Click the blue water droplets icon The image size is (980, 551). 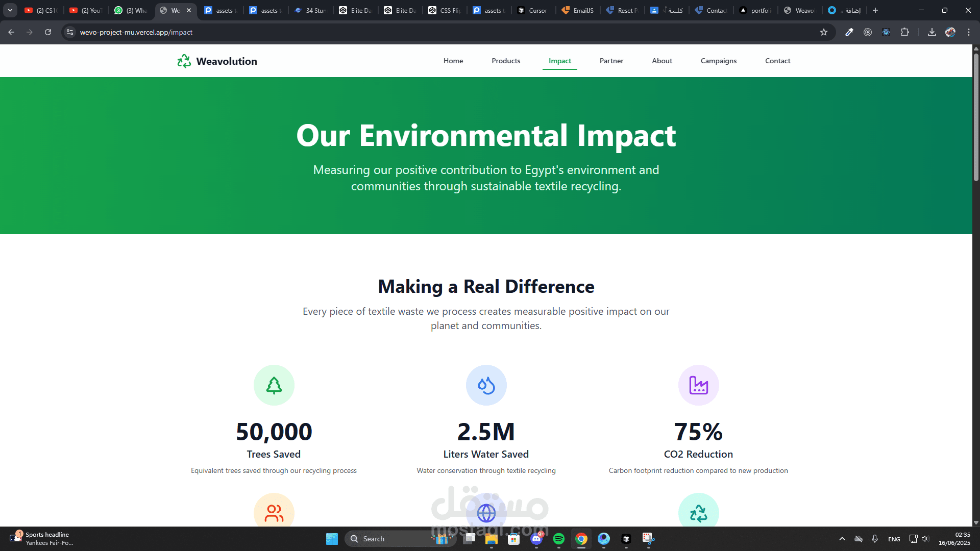click(x=486, y=385)
